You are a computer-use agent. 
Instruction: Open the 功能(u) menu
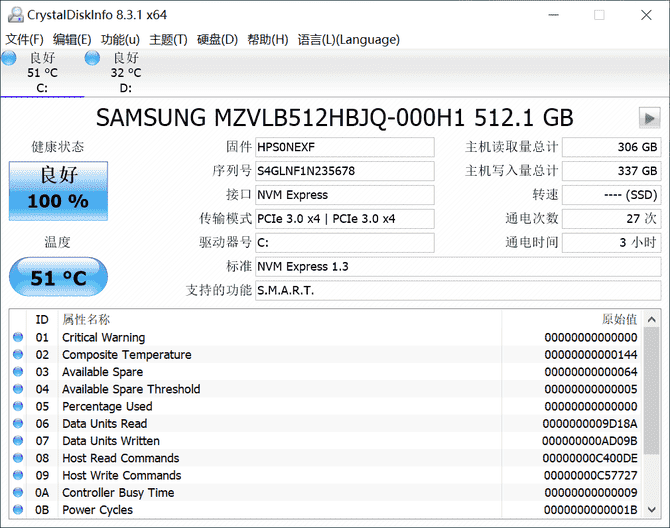click(x=120, y=39)
